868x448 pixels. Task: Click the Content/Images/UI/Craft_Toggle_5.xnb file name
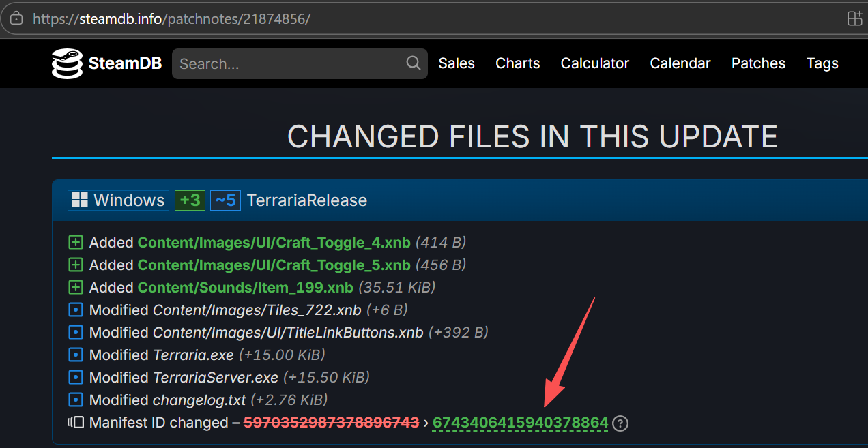coord(274,265)
